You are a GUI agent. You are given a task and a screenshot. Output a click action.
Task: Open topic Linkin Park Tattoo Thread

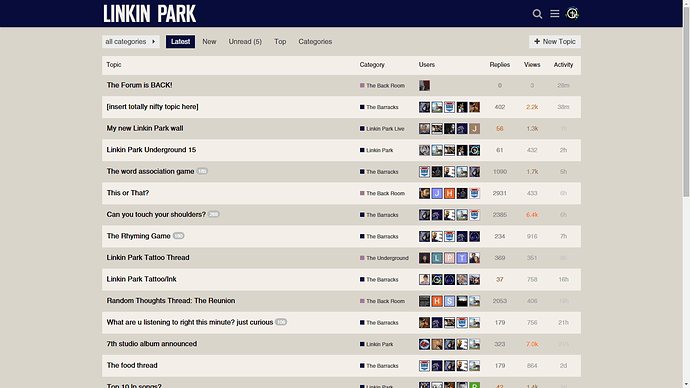click(x=148, y=257)
